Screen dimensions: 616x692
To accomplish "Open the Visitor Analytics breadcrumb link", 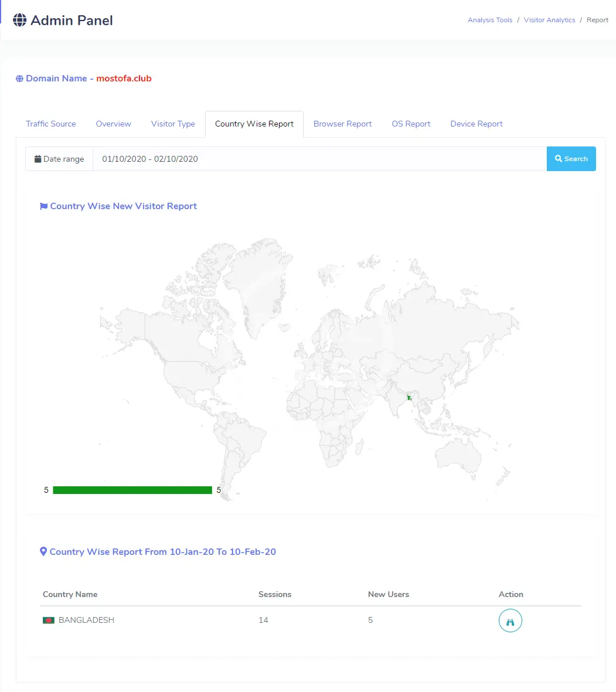I will pos(549,20).
